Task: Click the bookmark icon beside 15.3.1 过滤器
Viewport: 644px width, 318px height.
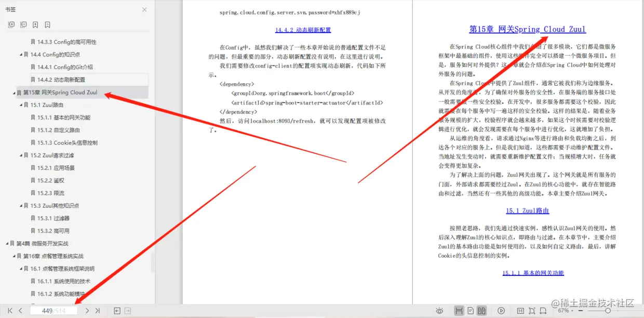Action: point(33,218)
